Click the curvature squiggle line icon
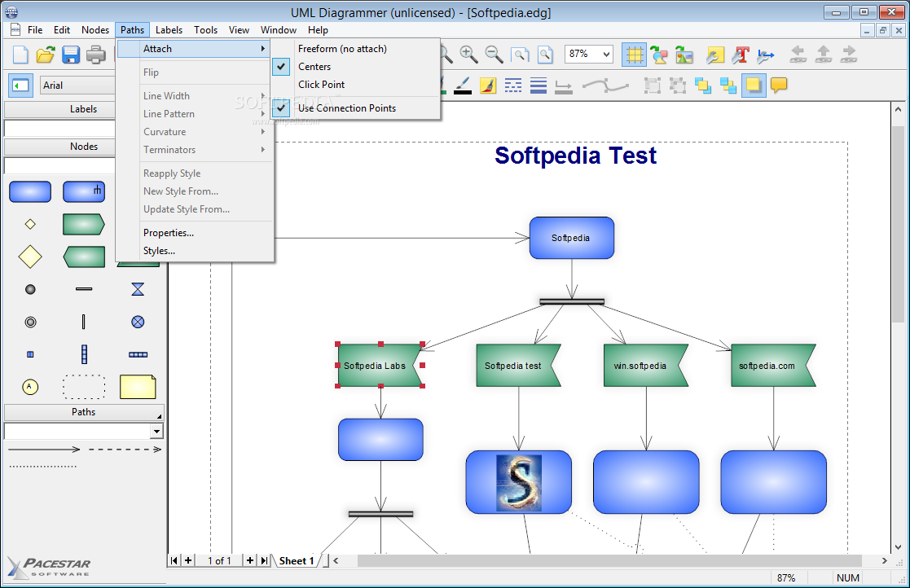The height and width of the screenshot is (588, 910). click(x=605, y=86)
